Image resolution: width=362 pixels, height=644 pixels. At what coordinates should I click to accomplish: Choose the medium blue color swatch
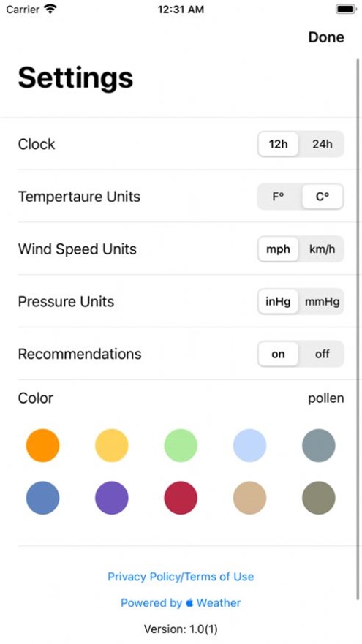click(x=42, y=499)
